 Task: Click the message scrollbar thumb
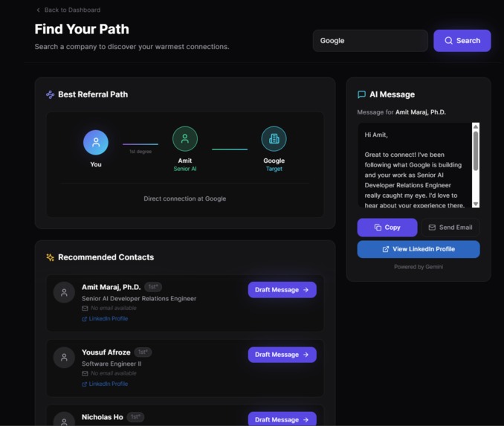[476, 151]
